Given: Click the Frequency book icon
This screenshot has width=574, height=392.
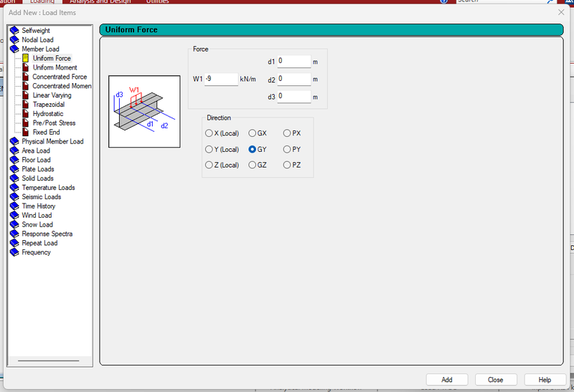Looking at the screenshot, I should tap(14, 252).
